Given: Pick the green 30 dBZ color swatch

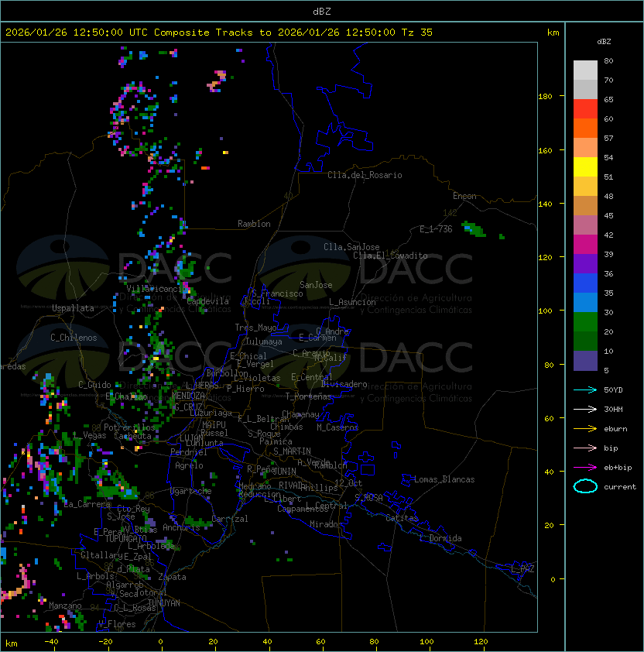Looking at the screenshot, I should 585,321.
